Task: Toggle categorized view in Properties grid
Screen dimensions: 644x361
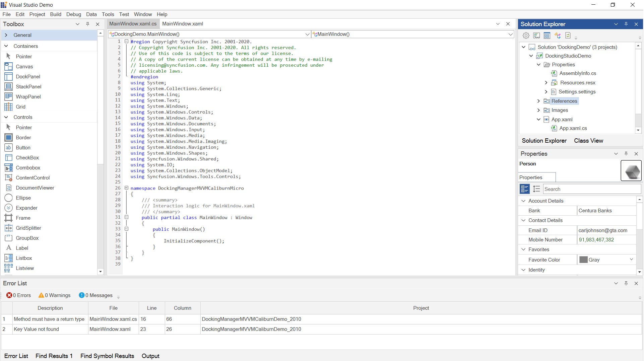Action: (x=525, y=189)
